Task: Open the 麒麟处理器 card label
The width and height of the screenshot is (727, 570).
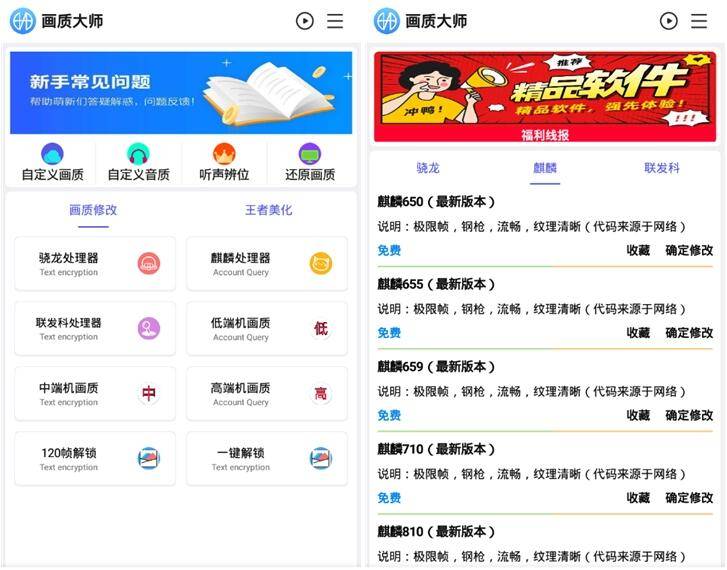Action: [241, 258]
